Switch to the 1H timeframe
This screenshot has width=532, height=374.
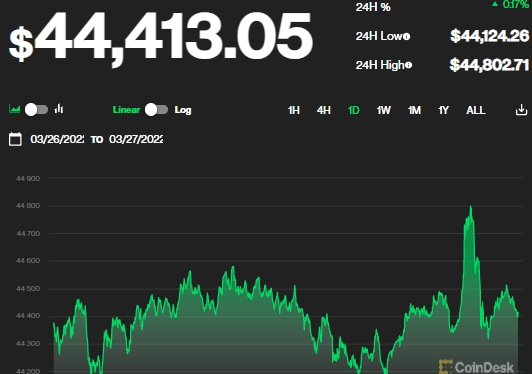pyautogui.click(x=294, y=110)
